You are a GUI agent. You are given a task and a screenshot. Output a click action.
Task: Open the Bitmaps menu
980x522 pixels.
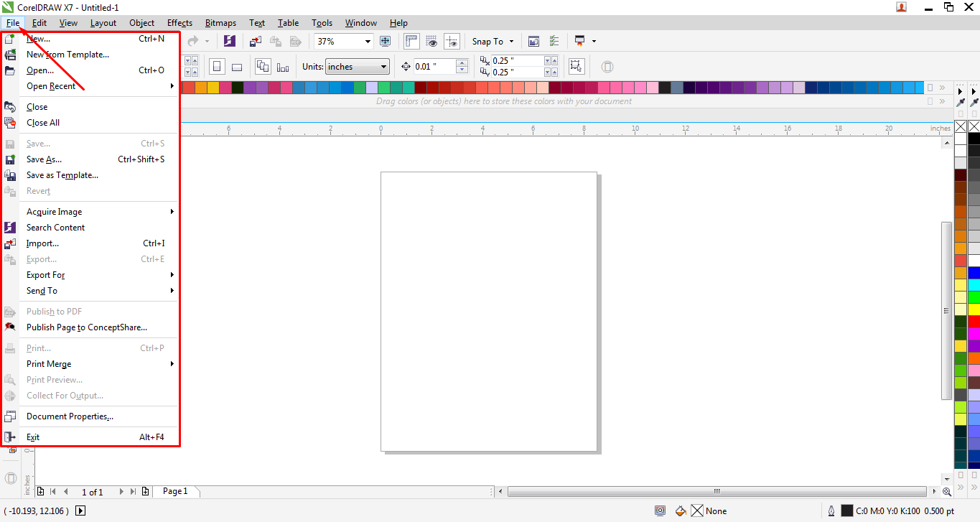[x=220, y=22]
